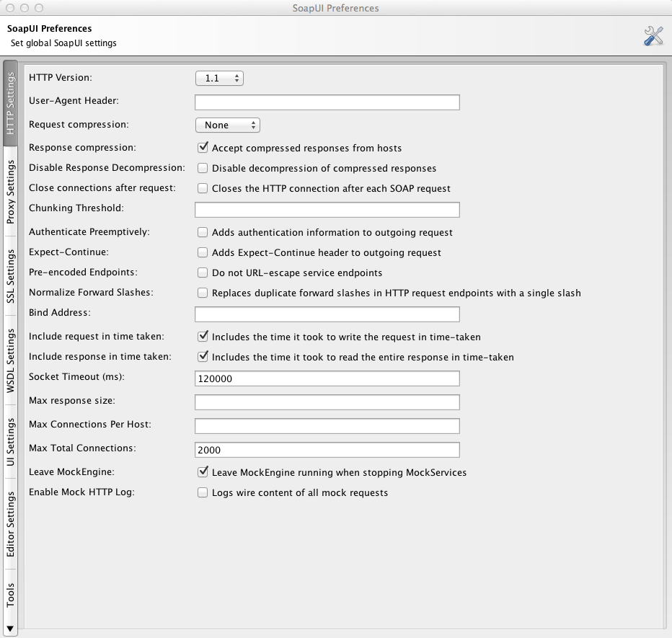Check Closes the HTTP connection after each request
Image resolution: width=672 pixels, height=638 pixels.
point(203,188)
